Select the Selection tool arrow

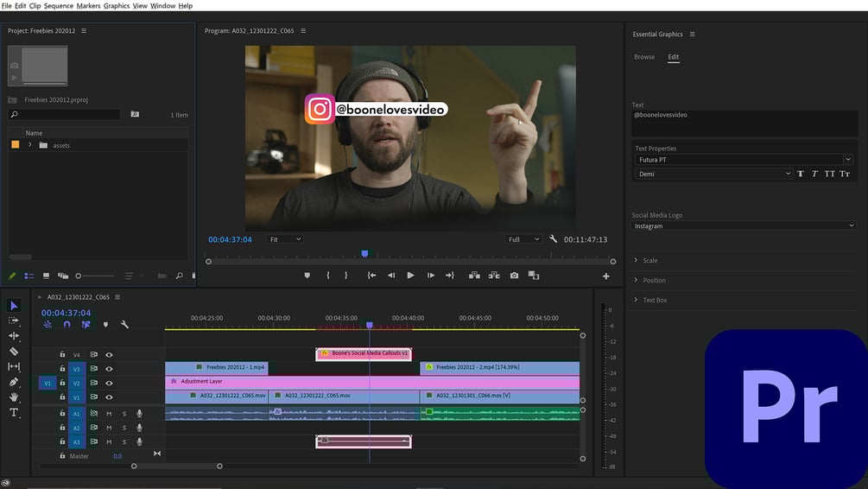[x=14, y=306]
